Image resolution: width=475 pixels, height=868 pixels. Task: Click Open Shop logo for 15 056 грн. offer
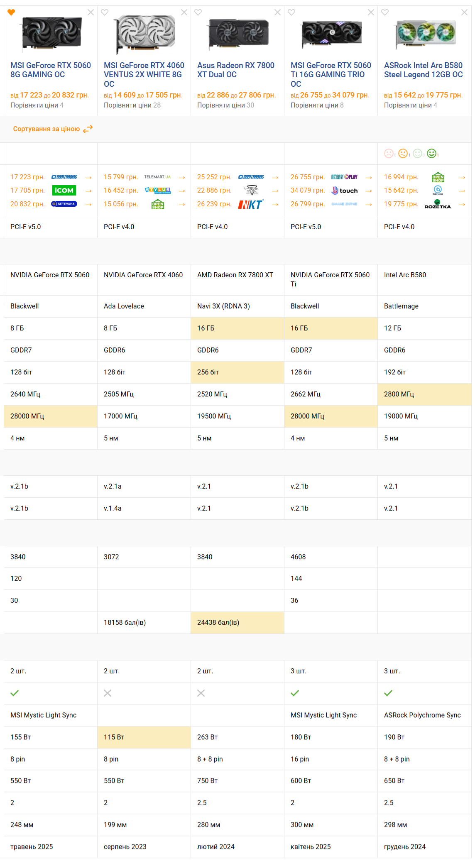[x=158, y=204]
